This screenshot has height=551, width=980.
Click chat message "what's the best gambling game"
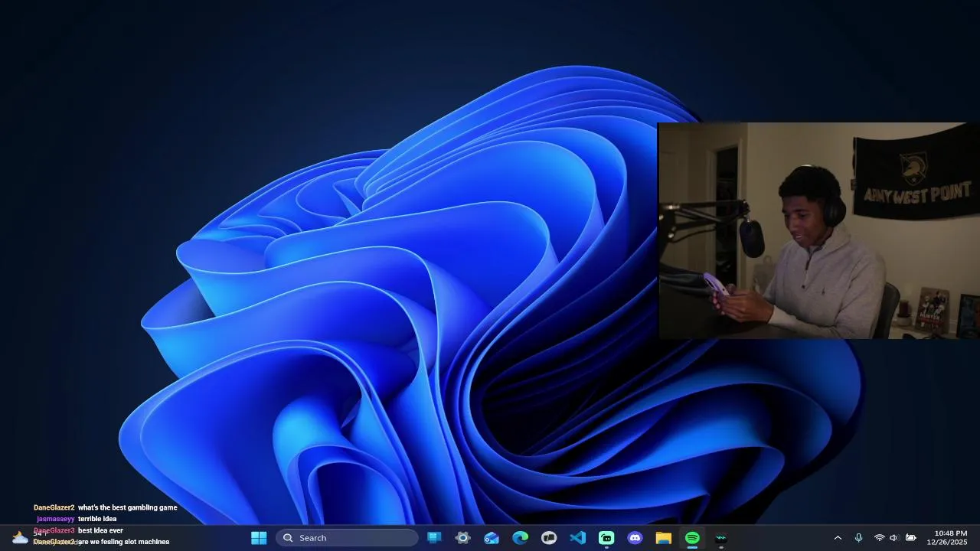tap(127, 507)
